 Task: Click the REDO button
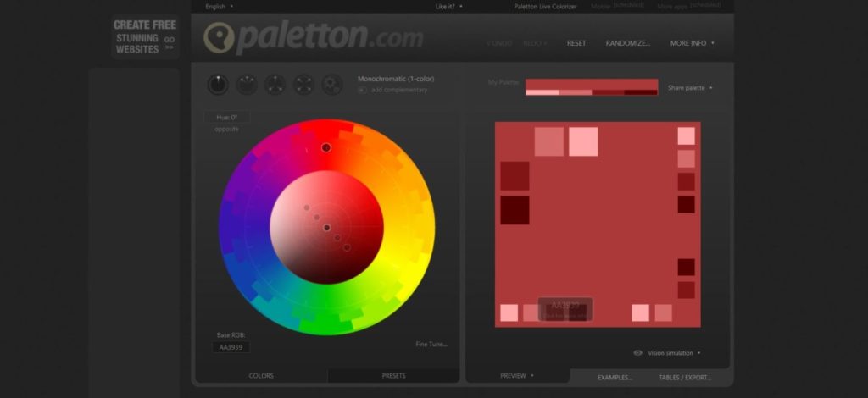(535, 43)
